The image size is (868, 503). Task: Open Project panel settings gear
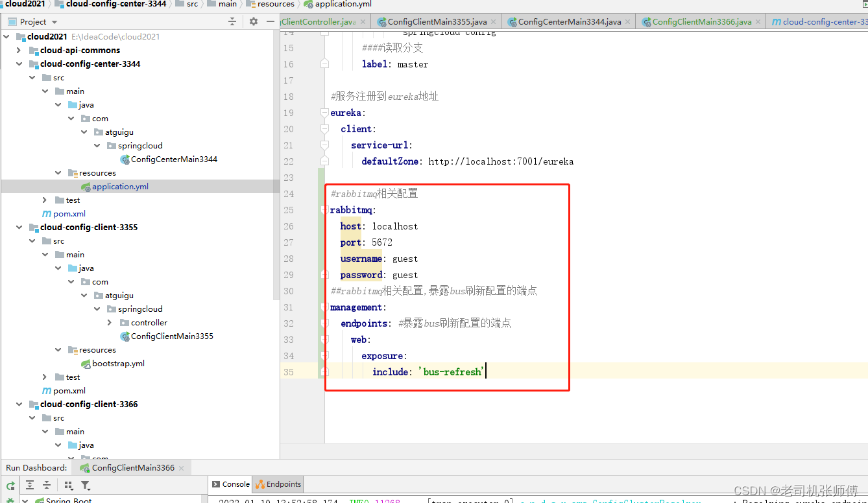point(254,21)
